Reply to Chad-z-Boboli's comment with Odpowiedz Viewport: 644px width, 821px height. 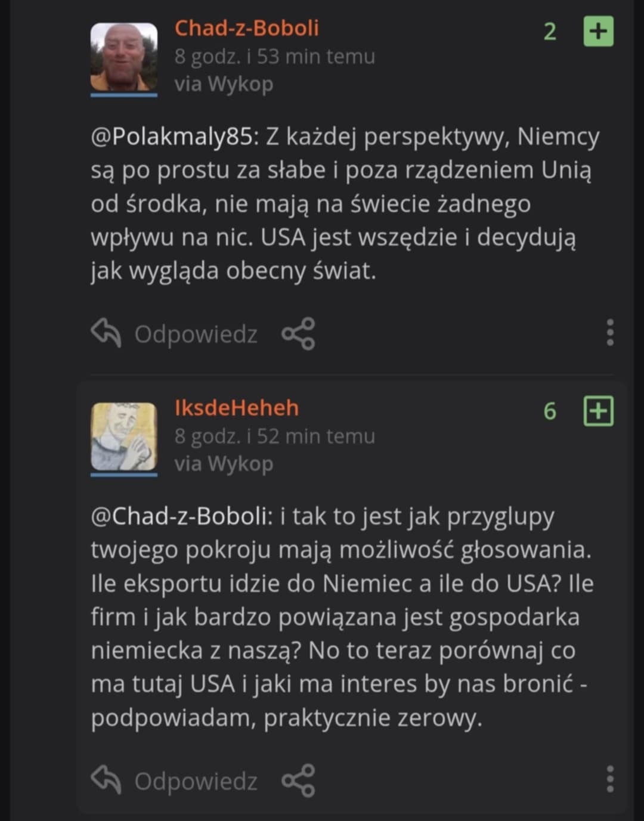[x=175, y=334]
